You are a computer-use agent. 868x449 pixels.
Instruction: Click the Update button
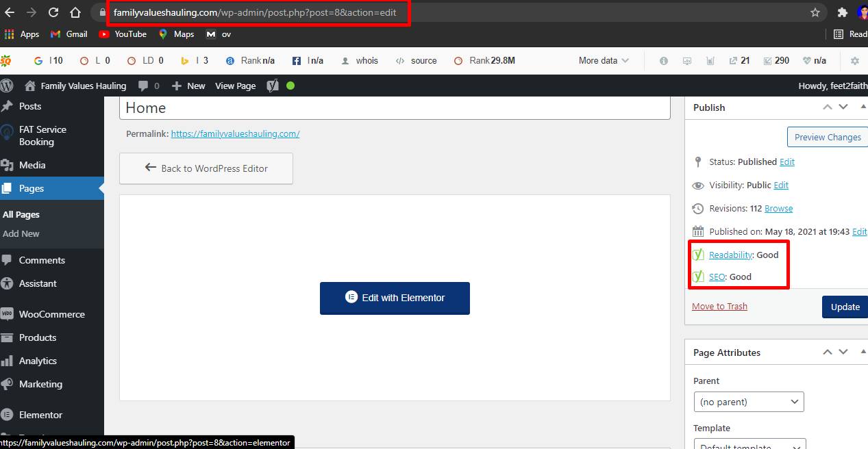845,307
